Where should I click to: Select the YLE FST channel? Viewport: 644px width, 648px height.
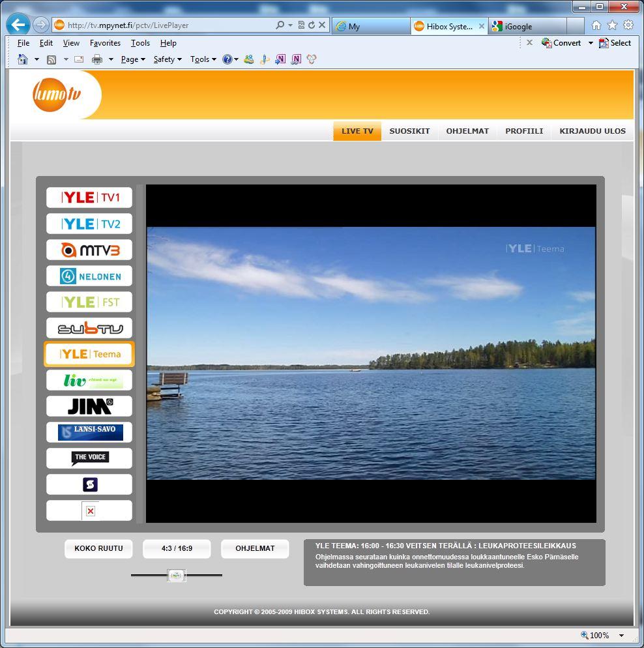pos(89,302)
